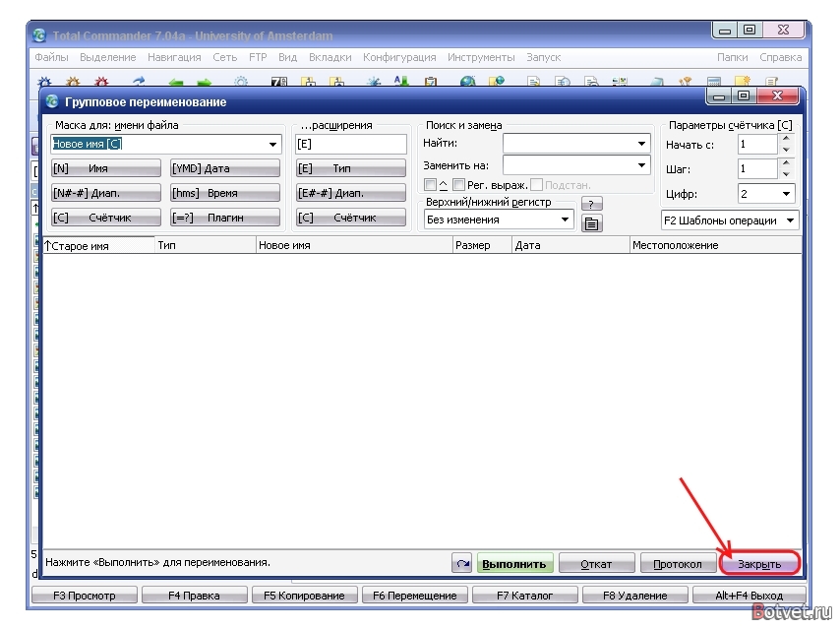Focus the Шаг number field
840x629 pixels.
coord(757,169)
